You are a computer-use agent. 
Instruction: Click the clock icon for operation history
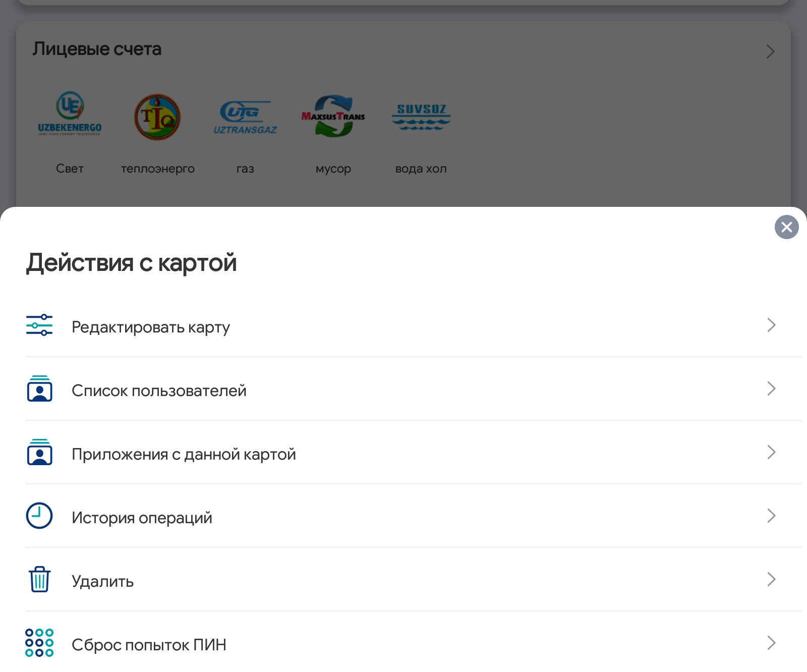39,516
